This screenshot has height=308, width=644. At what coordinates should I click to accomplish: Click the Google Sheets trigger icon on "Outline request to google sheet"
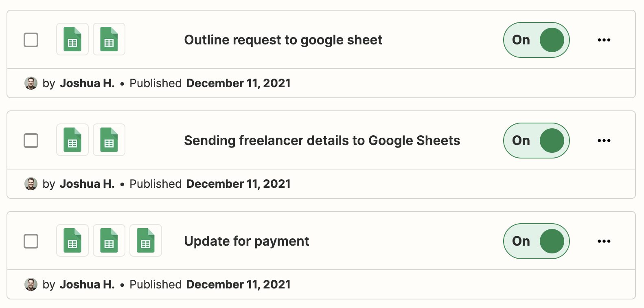72,39
